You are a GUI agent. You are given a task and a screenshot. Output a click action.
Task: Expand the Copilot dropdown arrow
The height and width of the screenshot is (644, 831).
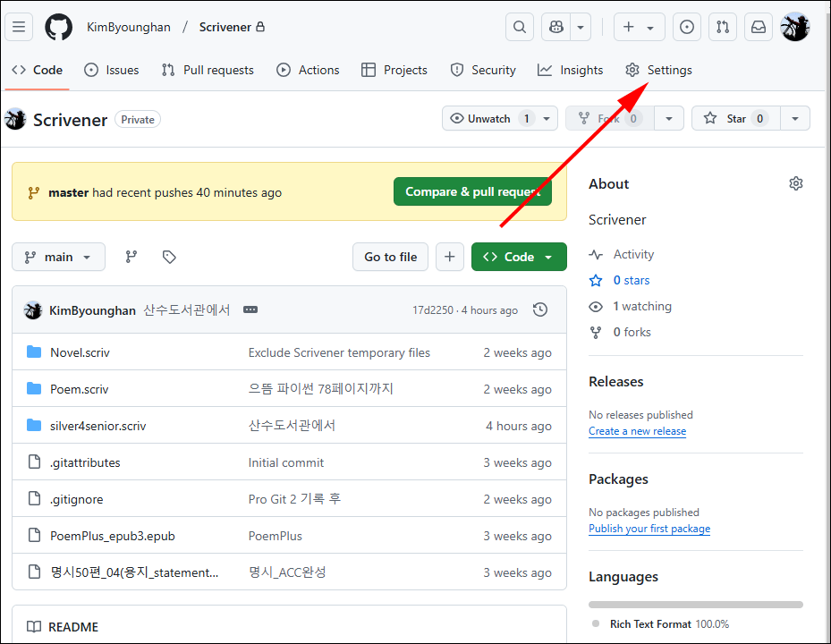(x=581, y=27)
